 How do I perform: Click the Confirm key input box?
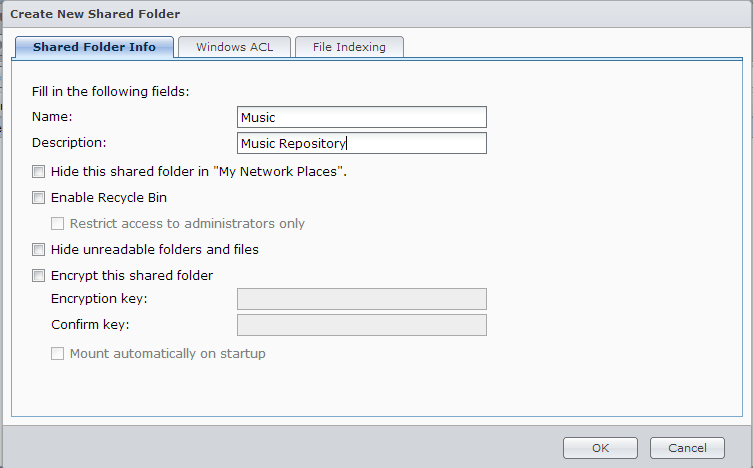click(362, 325)
